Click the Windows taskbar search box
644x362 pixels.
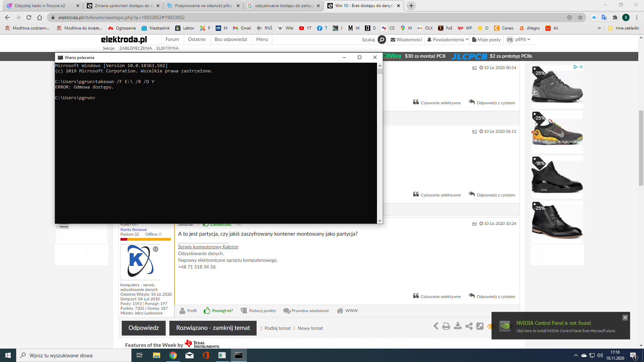(74, 355)
